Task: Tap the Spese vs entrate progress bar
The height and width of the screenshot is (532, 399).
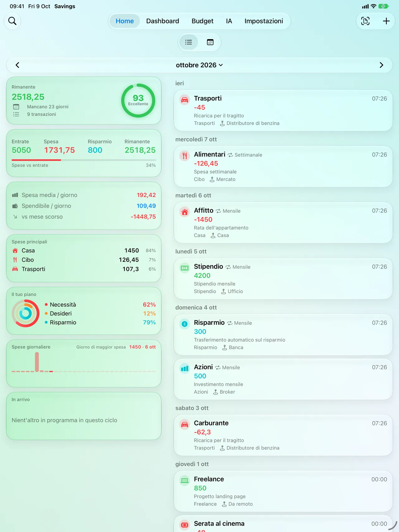Action: tap(84, 160)
